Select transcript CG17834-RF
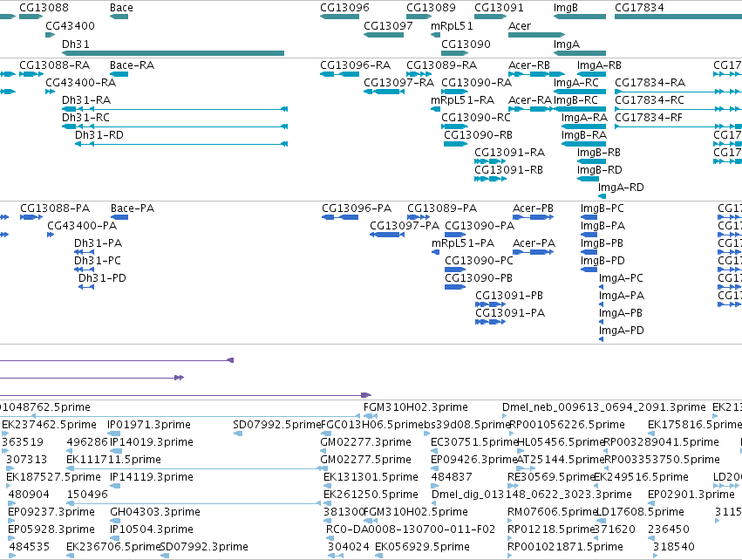Viewport: 742px width, 560px height. tap(678, 126)
